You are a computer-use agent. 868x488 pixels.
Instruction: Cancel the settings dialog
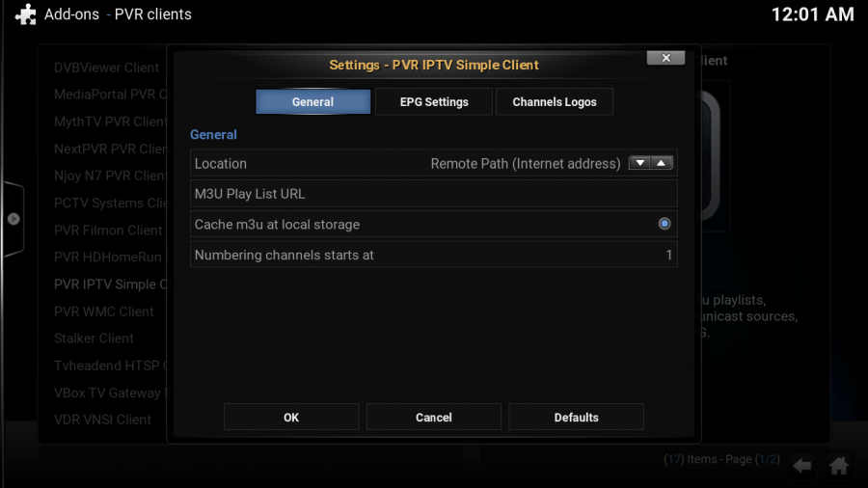(x=433, y=418)
